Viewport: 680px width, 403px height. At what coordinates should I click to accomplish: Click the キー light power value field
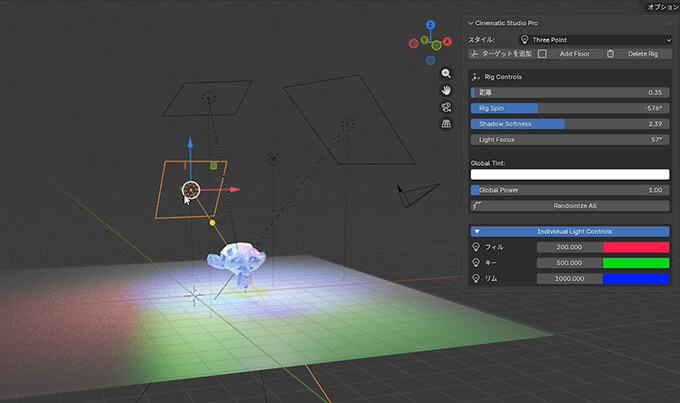click(569, 262)
